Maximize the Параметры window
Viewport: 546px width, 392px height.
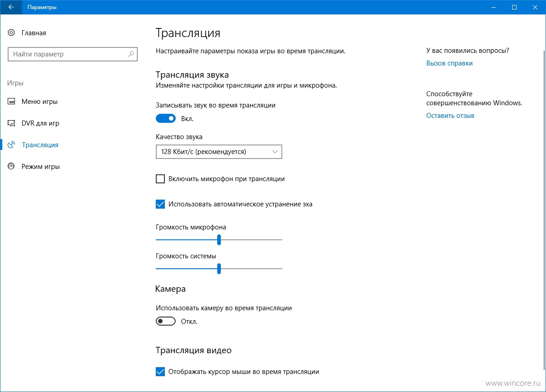(514, 7)
